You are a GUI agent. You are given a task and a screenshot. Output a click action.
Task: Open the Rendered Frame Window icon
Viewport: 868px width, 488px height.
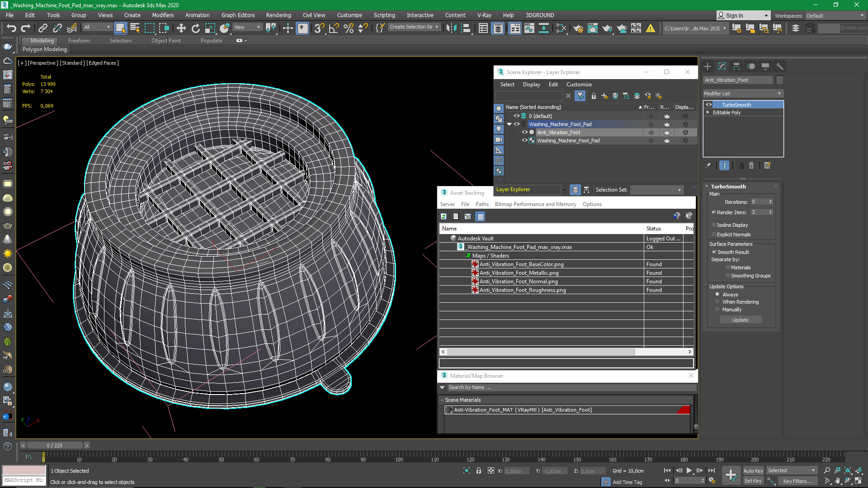pyautogui.click(x=593, y=28)
